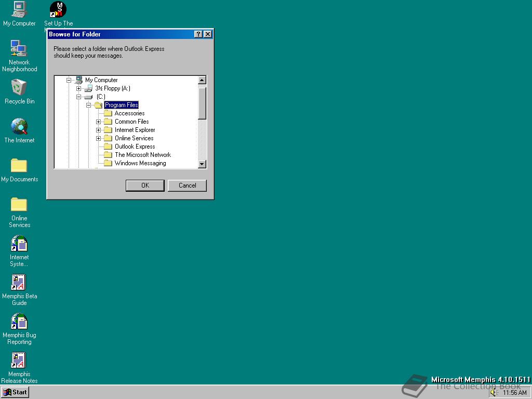Select the 'Windows Messaging' folder label
This screenshot has height=399, width=532.
[x=140, y=163]
